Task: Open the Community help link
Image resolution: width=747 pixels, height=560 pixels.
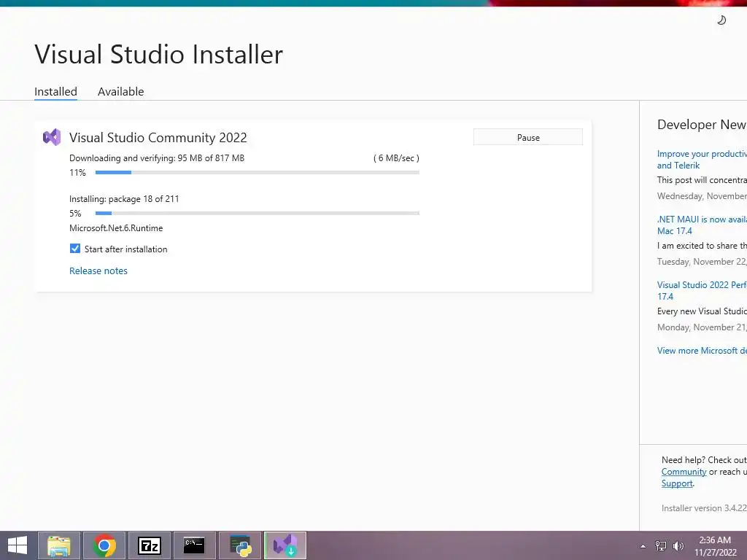Action: click(684, 472)
